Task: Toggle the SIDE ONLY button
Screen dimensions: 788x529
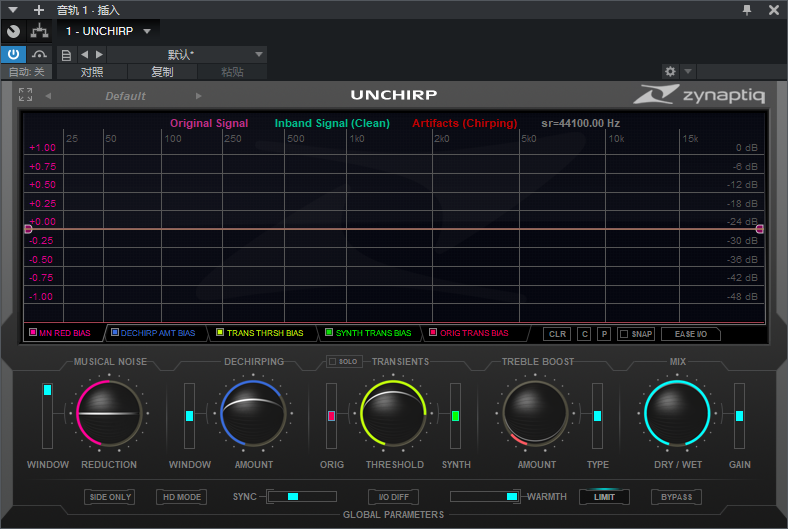Action: [110, 497]
